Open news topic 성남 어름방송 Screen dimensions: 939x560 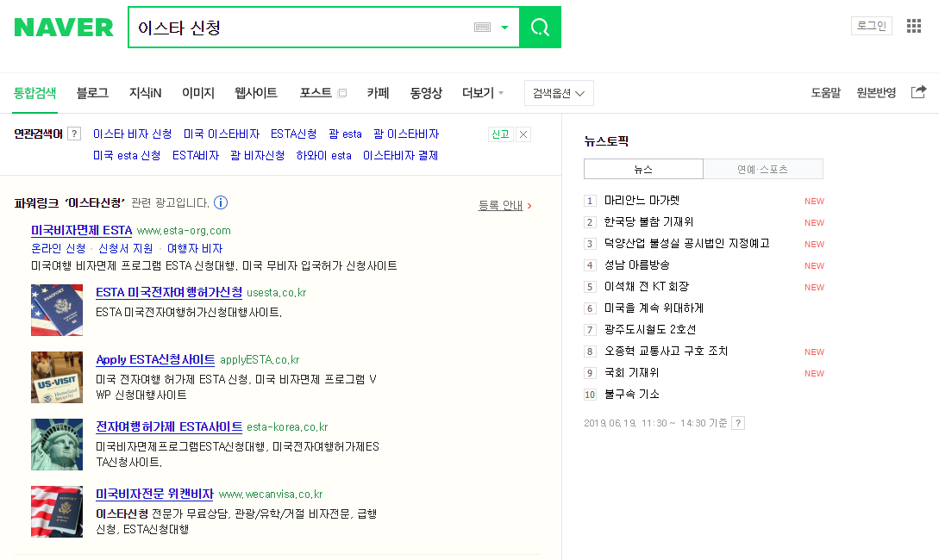pyautogui.click(x=637, y=265)
